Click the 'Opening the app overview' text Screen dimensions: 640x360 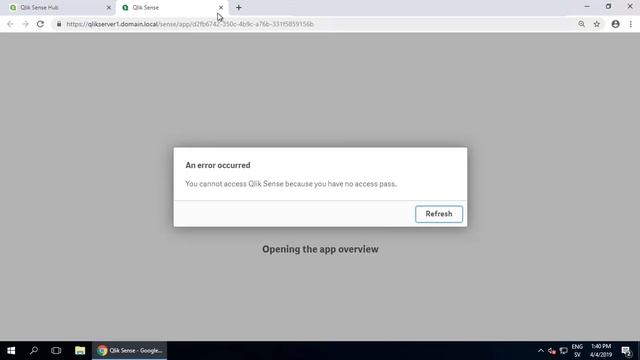click(x=320, y=249)
